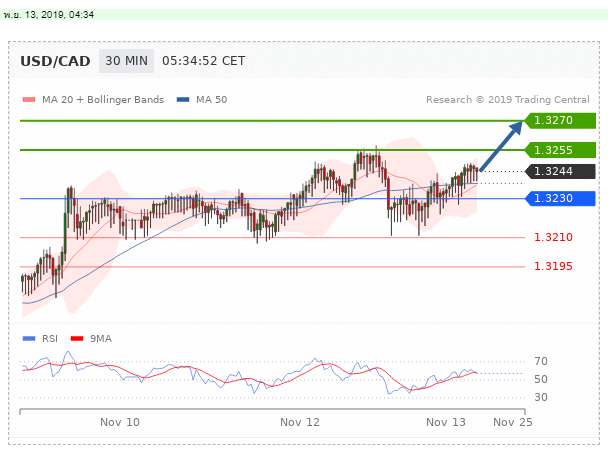Click the 05:34:52 CET timestamp
The width and height of the screenshot is (608, 454).
[204, 61]
